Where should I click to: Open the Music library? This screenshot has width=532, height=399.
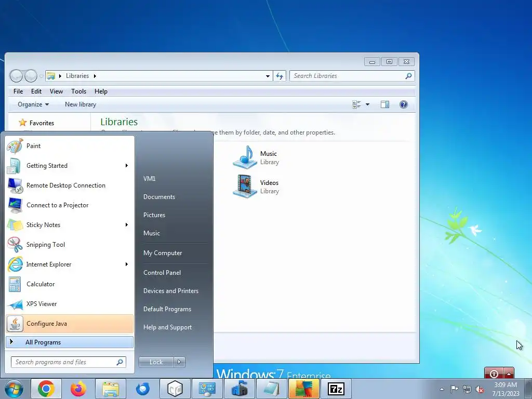[256, 157]
